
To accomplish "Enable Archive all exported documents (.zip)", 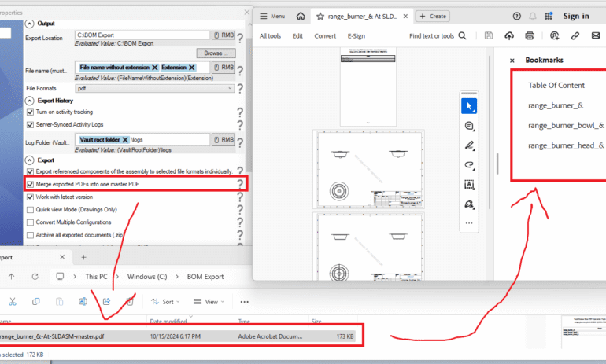I will point(30,235).
